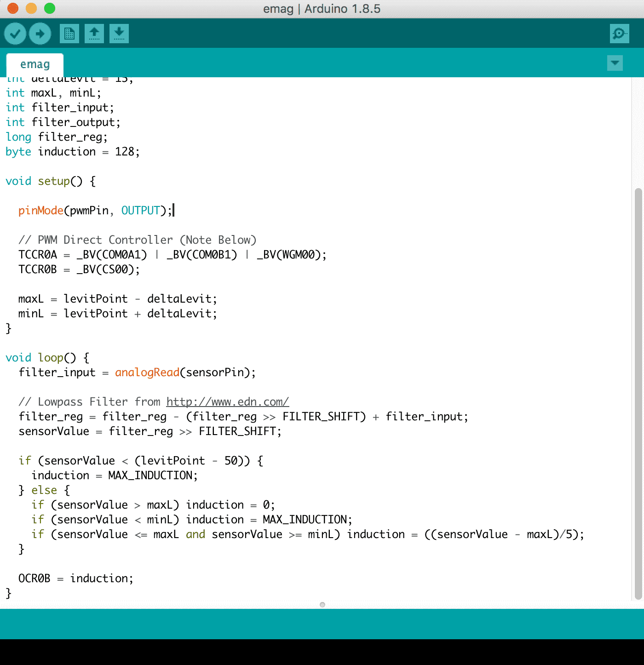Click 'OCR0B = induction;' line
The width and height of the screenshot is (644, 665).
click(76, 579)
